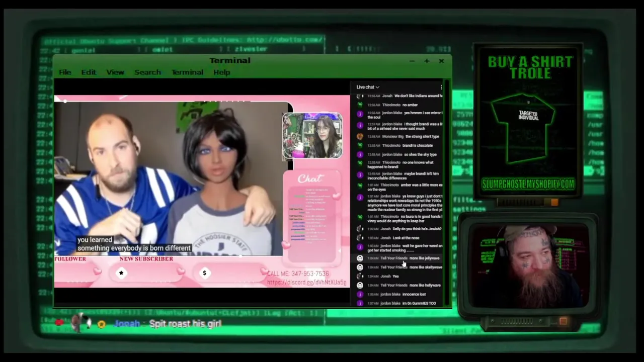Open the Search menu in Terminal

click(x=147, y=72)
